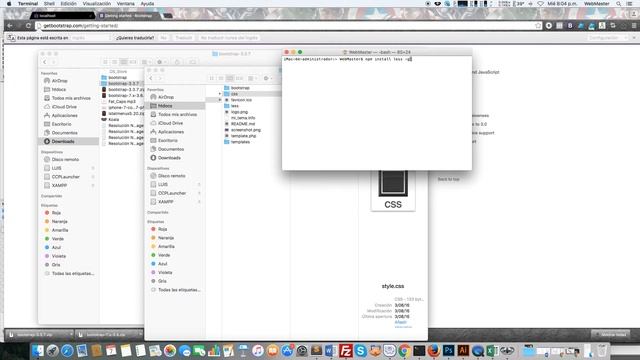Switch to the localhost Chrome tab

click(x=62, y=16)
